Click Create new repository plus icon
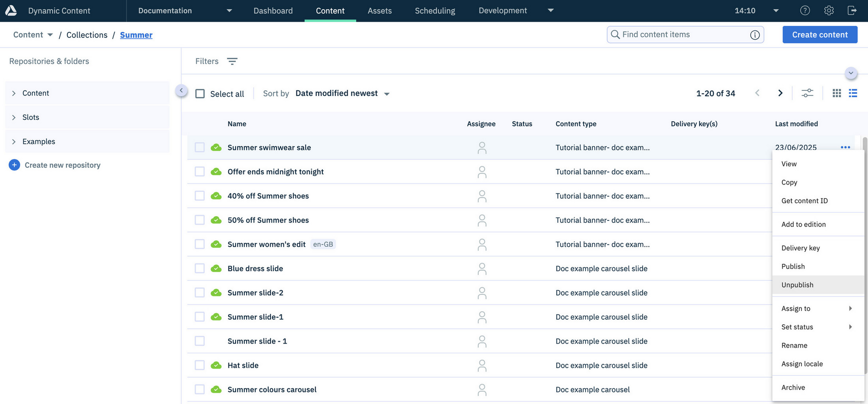 14,165
